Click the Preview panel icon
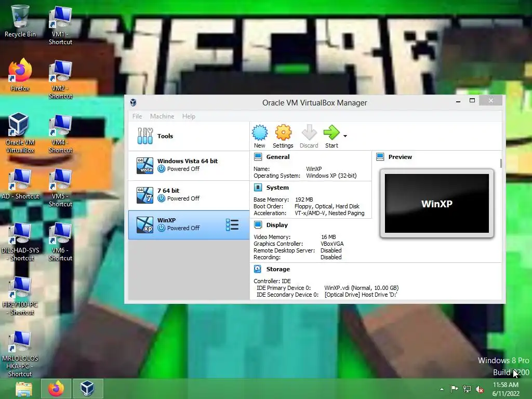 coord(380,157)
